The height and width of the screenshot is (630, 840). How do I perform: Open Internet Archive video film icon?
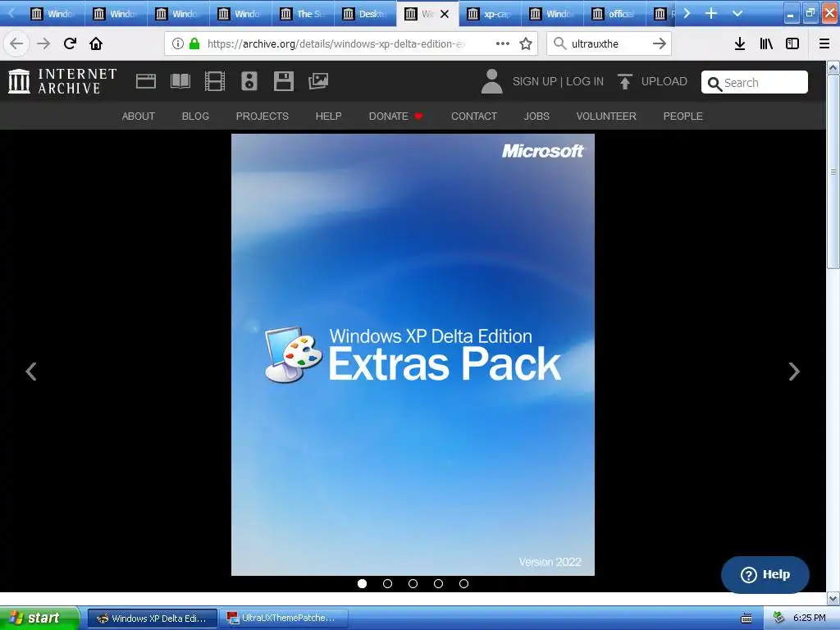(215, 81)
